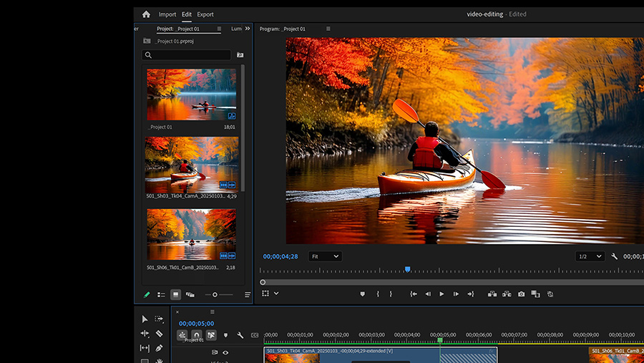
Task: Toggle Snap in the Timeline
Action: (196, 335)
